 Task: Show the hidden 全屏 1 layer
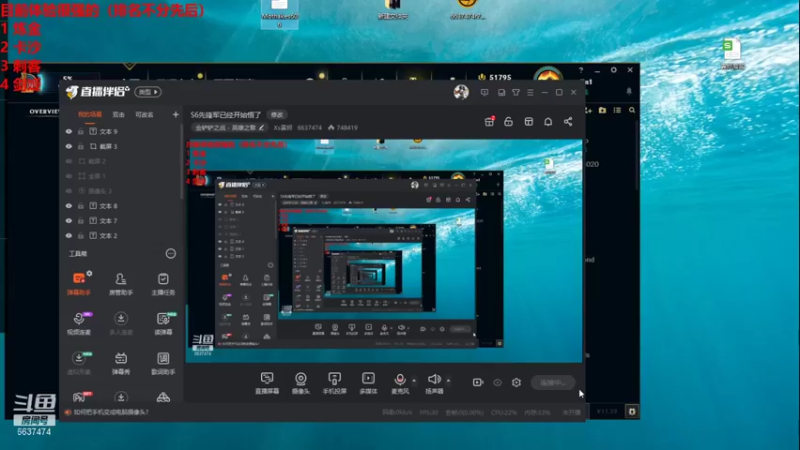click(x=69, y=176)
